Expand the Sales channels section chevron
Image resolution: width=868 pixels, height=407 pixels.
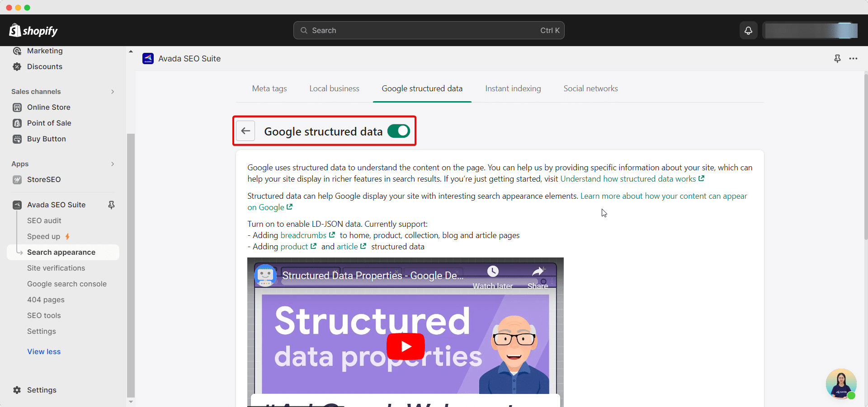(x=113, y=92)
